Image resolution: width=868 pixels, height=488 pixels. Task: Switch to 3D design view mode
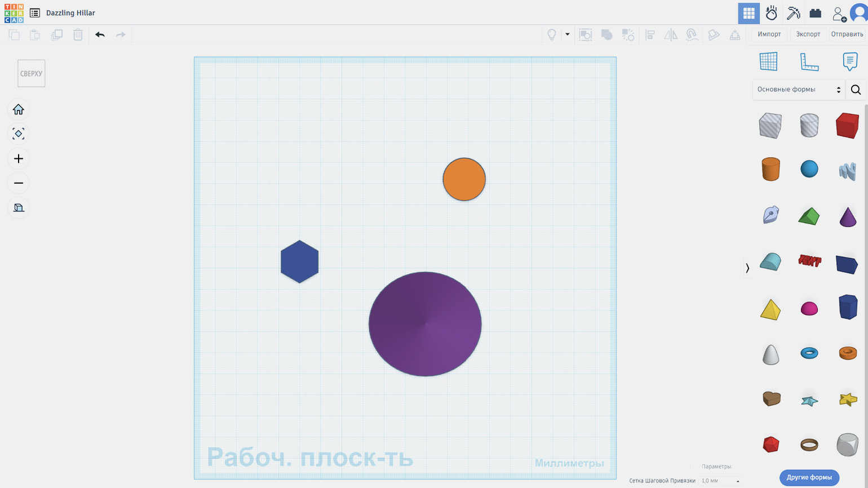click(749, 13)
